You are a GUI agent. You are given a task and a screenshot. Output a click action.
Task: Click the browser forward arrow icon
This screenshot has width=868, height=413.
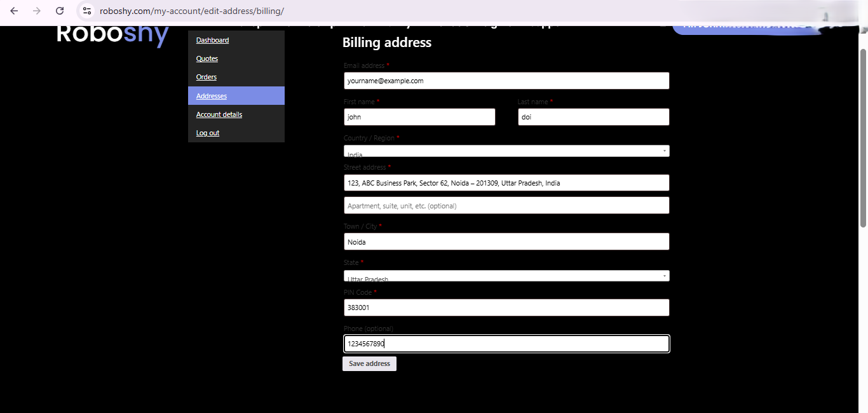[x=37, y=11]
